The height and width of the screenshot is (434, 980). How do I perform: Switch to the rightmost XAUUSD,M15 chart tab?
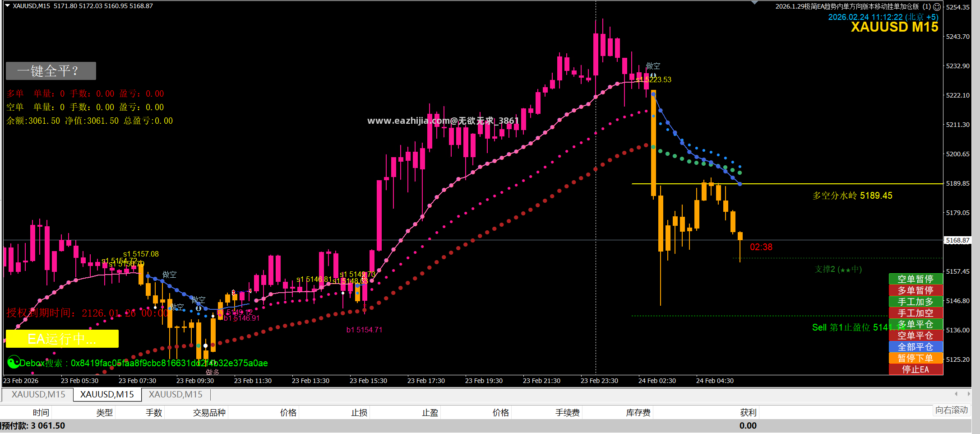coord(176,394)
